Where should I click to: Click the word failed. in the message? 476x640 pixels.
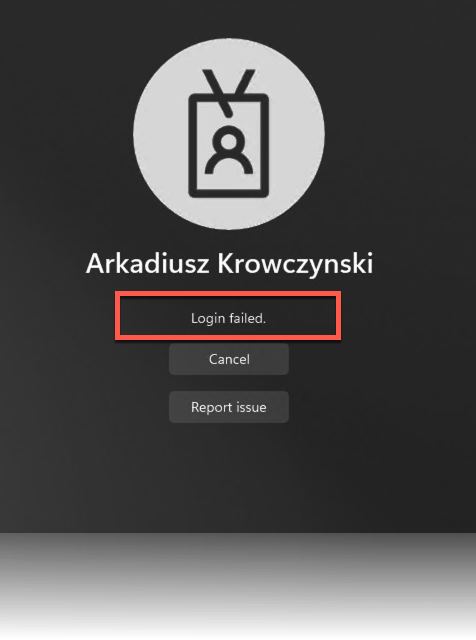[x=247, y=318]
